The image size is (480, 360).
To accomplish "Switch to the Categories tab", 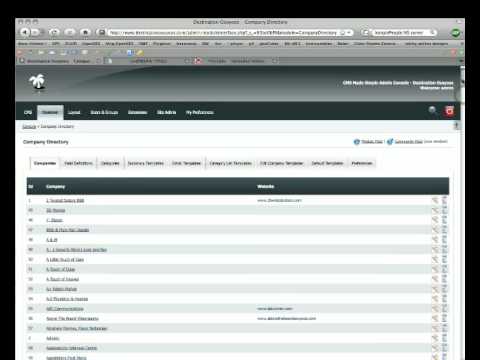I will click(x=110, y=163).
